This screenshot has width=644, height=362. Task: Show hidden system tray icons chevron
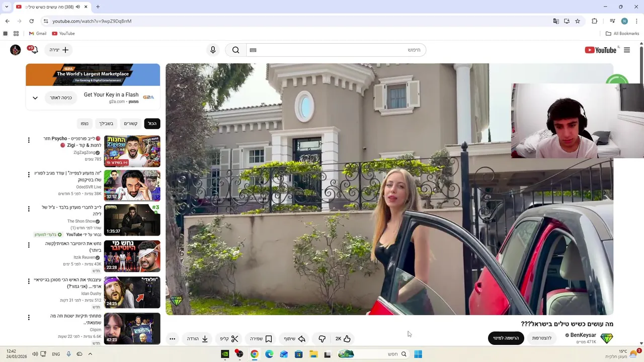90,354
